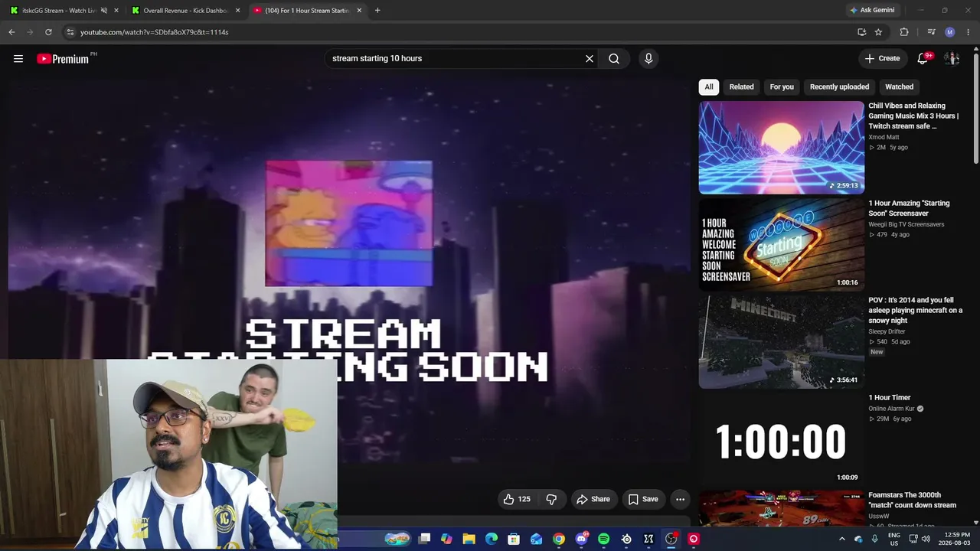
Task: Start voice search with the microphone
Action: [x=648, y=58]
